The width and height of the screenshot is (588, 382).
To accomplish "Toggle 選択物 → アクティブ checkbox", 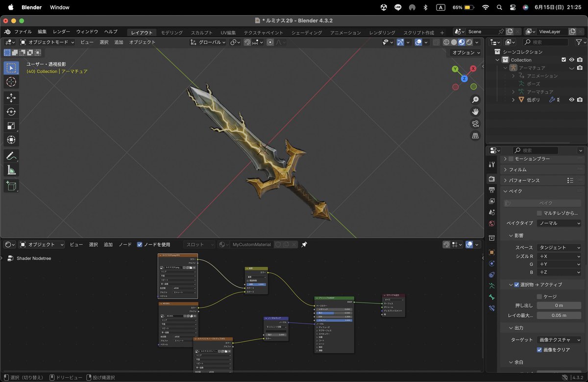I will (x=516, y=285).
